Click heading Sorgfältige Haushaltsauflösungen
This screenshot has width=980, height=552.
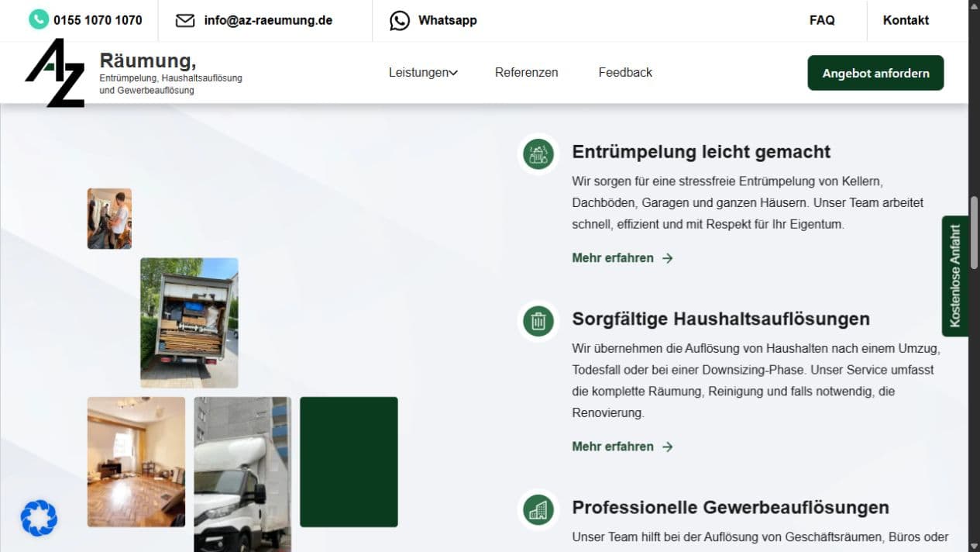point(720,319)
